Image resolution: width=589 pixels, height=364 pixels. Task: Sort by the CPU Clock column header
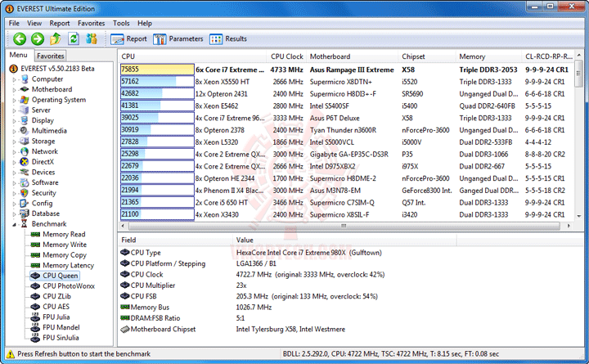click(286, 56)
